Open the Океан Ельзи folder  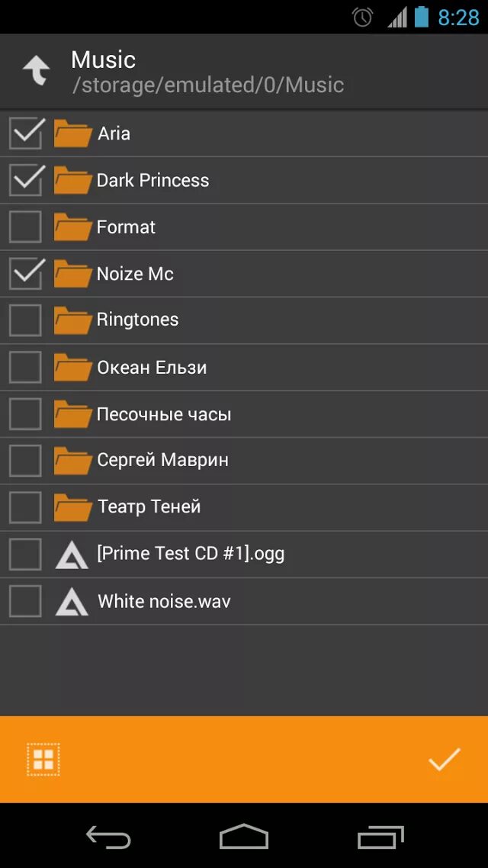(x=244, y=368)
